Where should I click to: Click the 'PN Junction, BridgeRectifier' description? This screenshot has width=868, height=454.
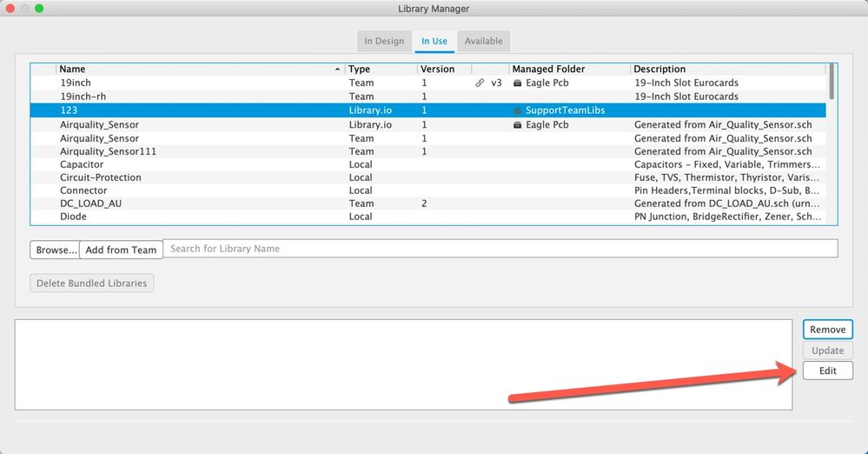click(727, 217)
